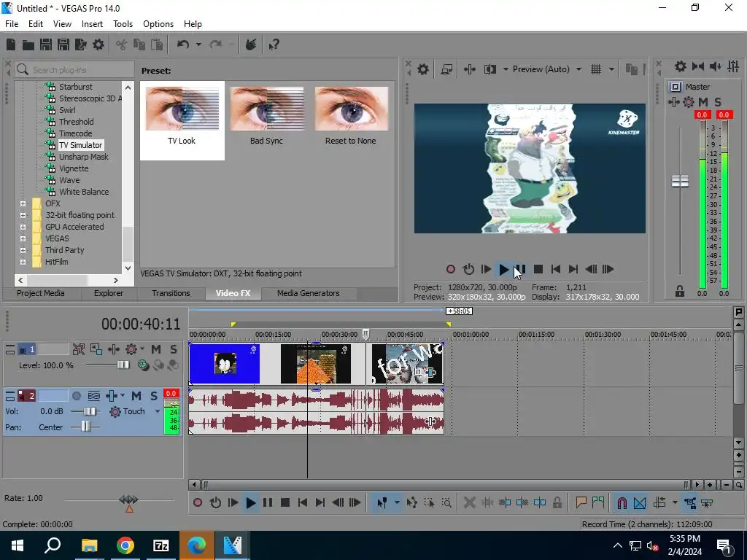Viewport: 747px width, 560px height.
Task: Click the Open project folder icon
Action: 28,44
